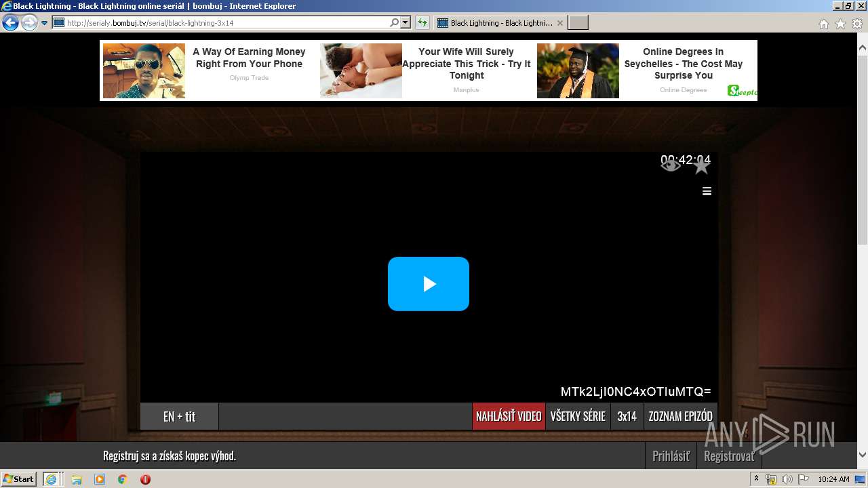Open volume control in tray

pyautogui.click(x=787, y=479)
